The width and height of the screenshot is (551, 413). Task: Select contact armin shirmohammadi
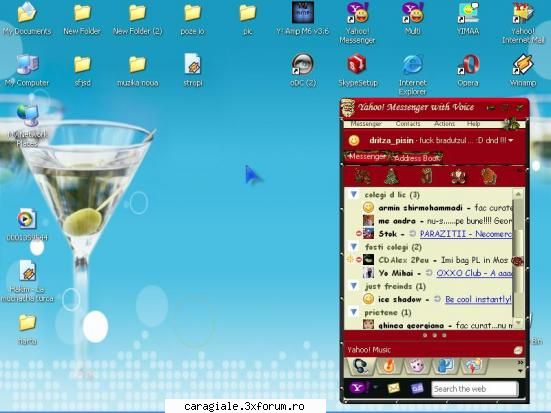point(420,208)
